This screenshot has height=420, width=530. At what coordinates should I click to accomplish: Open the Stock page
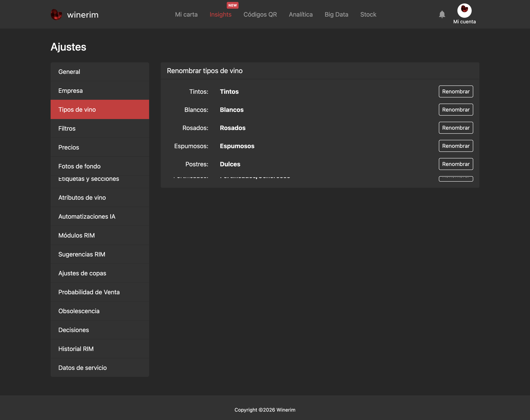click(368, 14)
